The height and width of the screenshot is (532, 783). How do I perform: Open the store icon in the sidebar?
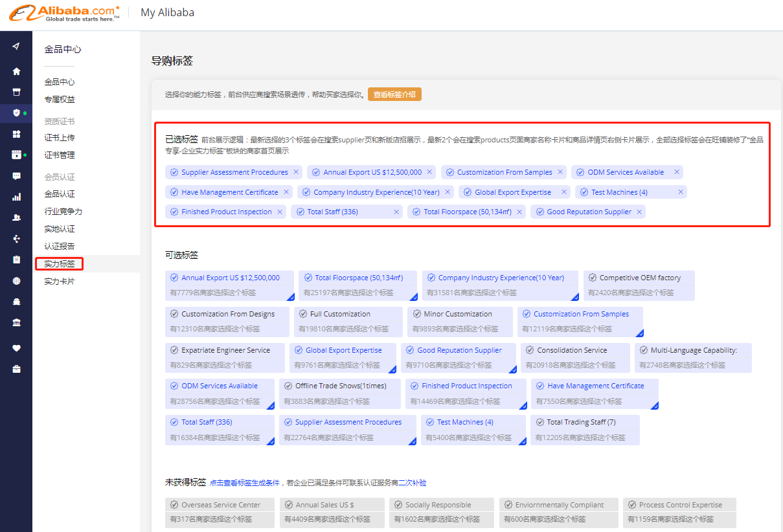pos(16,92)
